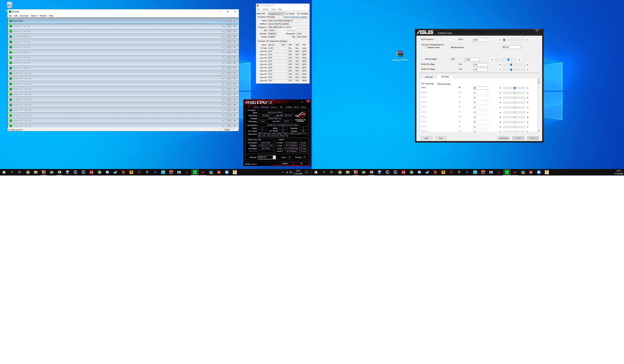
Task: Open Steam from left monitor taskbar
Action: (x=115, y=172)
